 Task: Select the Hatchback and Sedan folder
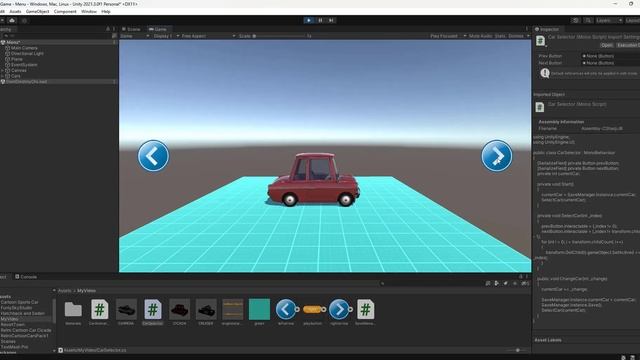(x=22, y=313)
